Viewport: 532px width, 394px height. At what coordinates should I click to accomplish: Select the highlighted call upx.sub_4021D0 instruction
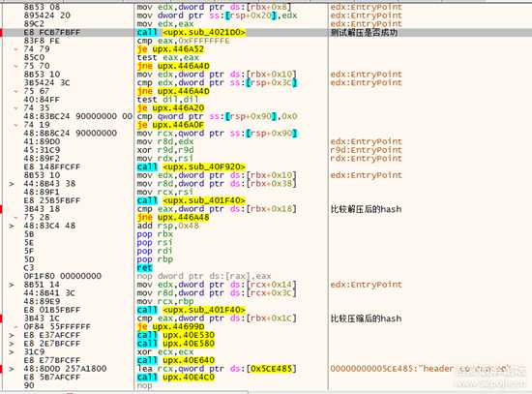[x=192, y=33]
